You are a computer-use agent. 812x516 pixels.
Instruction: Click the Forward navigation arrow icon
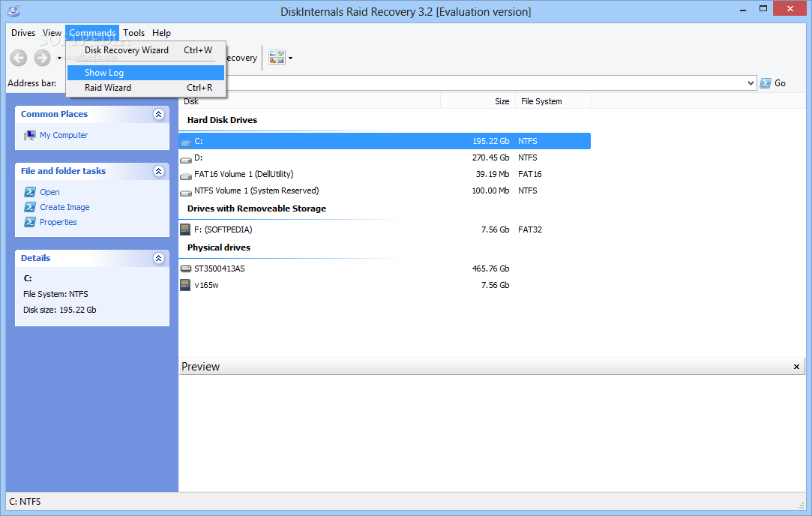43,58
